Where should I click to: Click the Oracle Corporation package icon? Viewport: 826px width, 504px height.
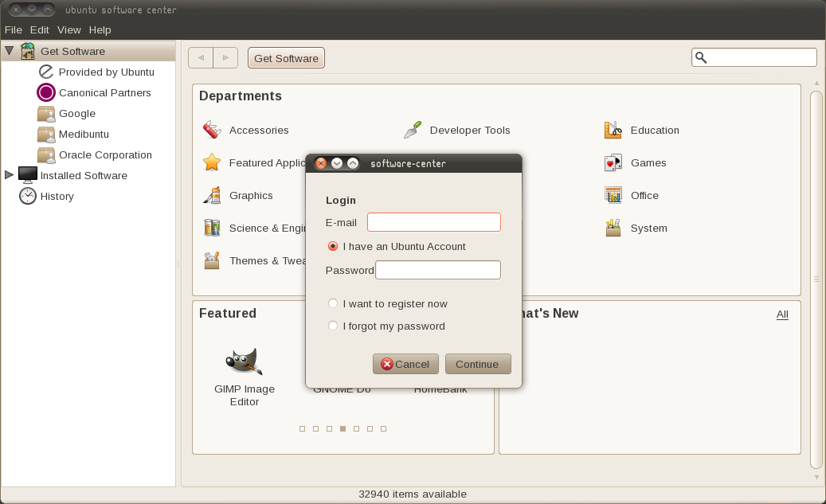tap(46, 154)
